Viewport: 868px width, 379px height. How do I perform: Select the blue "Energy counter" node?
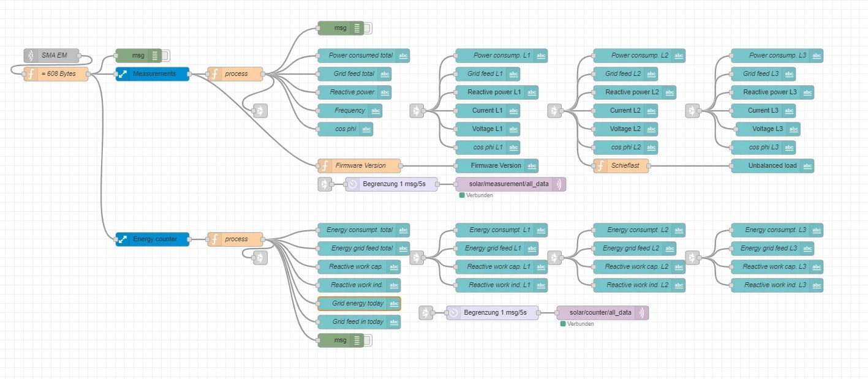152,239
